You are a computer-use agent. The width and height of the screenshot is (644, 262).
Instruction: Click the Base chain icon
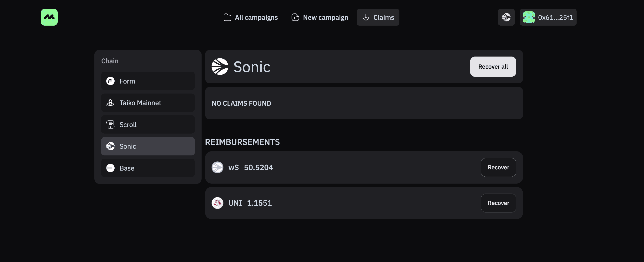(110, 168)
